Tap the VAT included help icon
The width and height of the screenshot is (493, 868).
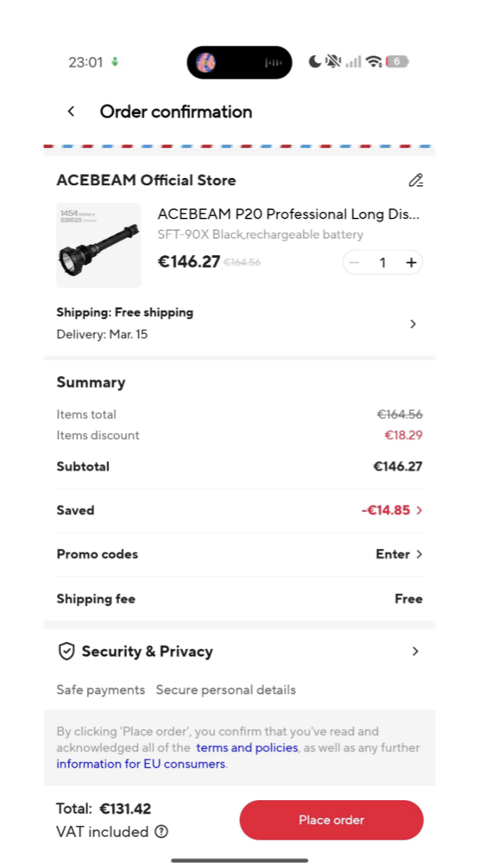point(161,831)
